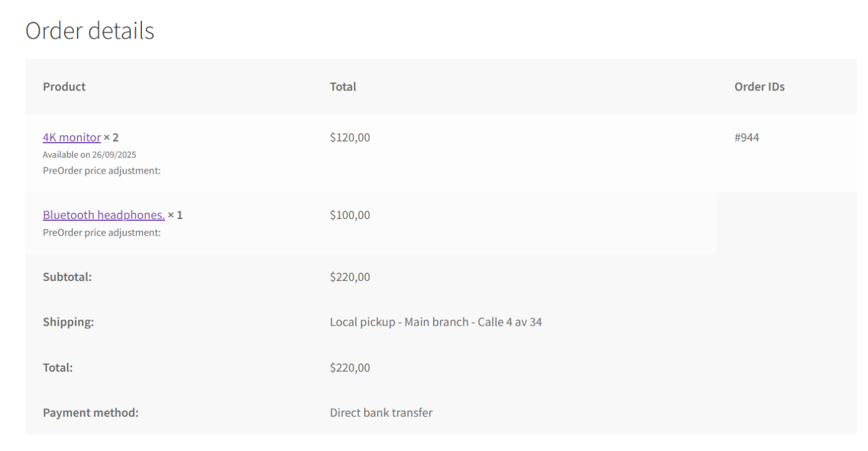The image size is (868, 451).
Task: Click the $100,00 headphones price
Action: tap(350, 215)
